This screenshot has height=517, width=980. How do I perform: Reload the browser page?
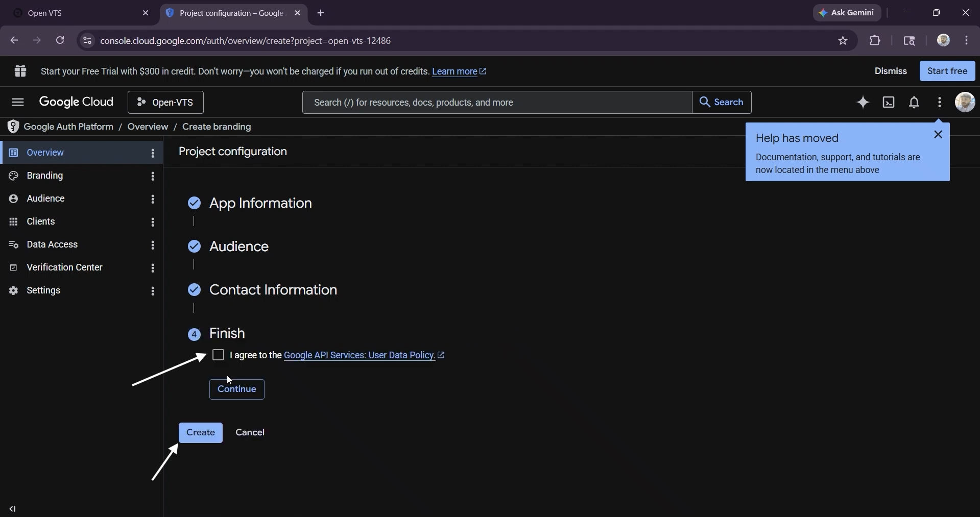[60, 40]
